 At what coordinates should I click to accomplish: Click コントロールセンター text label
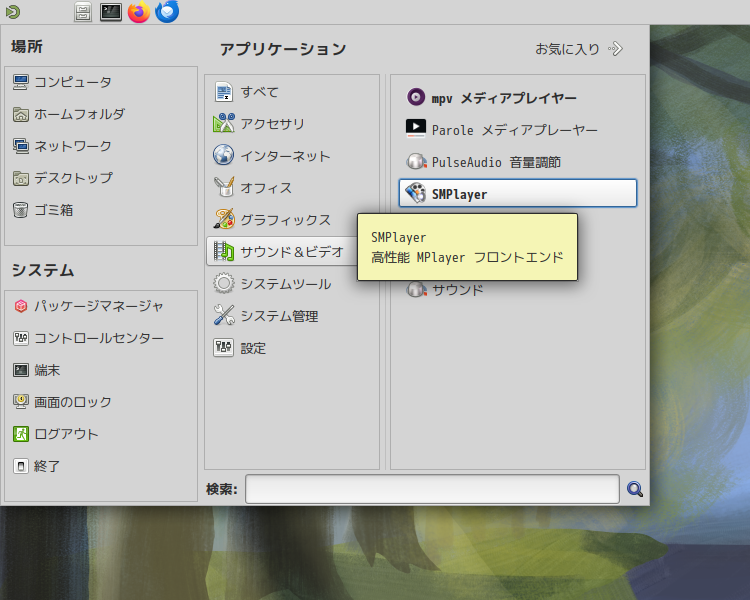[99, 338]
